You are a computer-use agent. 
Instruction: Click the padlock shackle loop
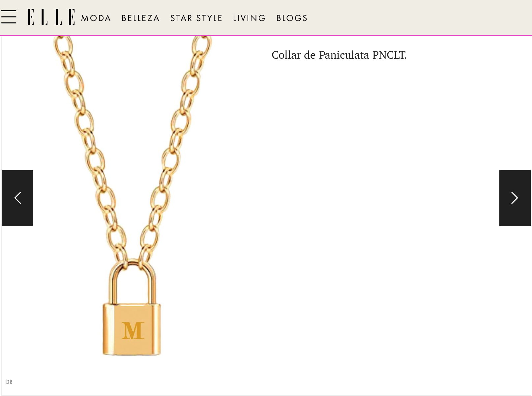[133, 282]
